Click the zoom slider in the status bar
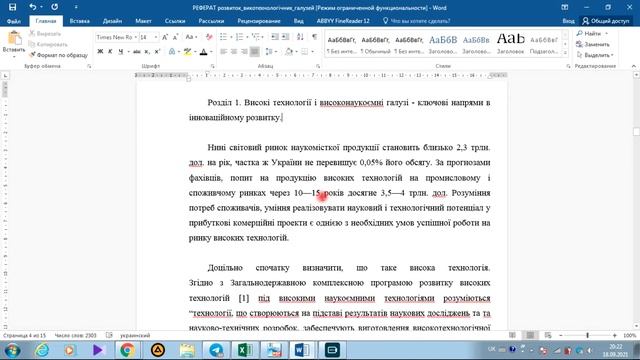This screenshot has width=640, height=360. coord(587,335)
